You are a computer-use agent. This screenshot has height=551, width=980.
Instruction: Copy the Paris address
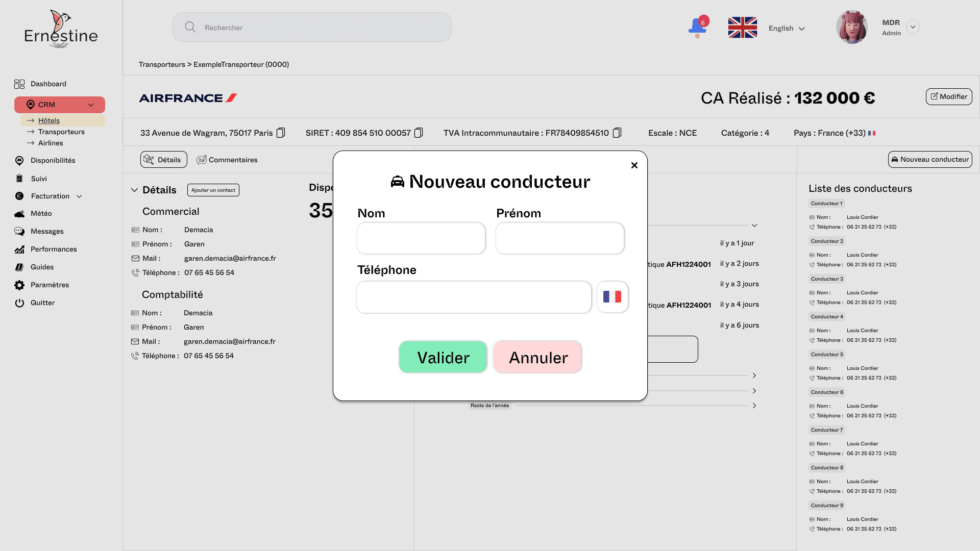(x=281, y=133)
